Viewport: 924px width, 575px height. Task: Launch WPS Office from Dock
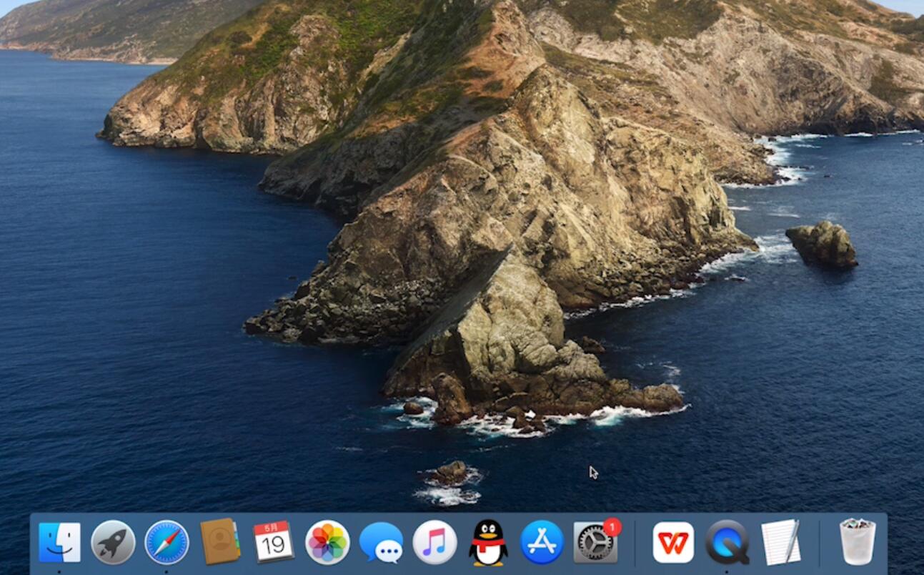click(673, 542)
